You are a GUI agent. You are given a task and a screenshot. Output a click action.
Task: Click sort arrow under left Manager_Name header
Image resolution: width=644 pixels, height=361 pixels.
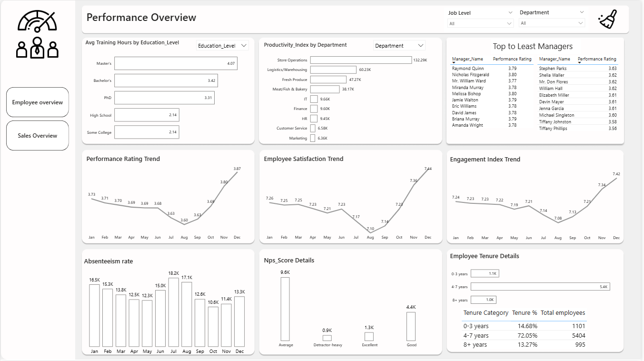454,63
